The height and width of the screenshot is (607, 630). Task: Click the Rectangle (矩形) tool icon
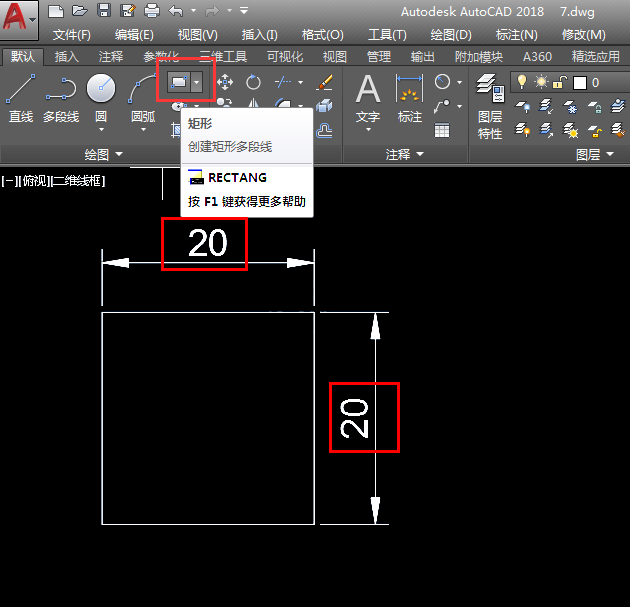pos(179,82)
